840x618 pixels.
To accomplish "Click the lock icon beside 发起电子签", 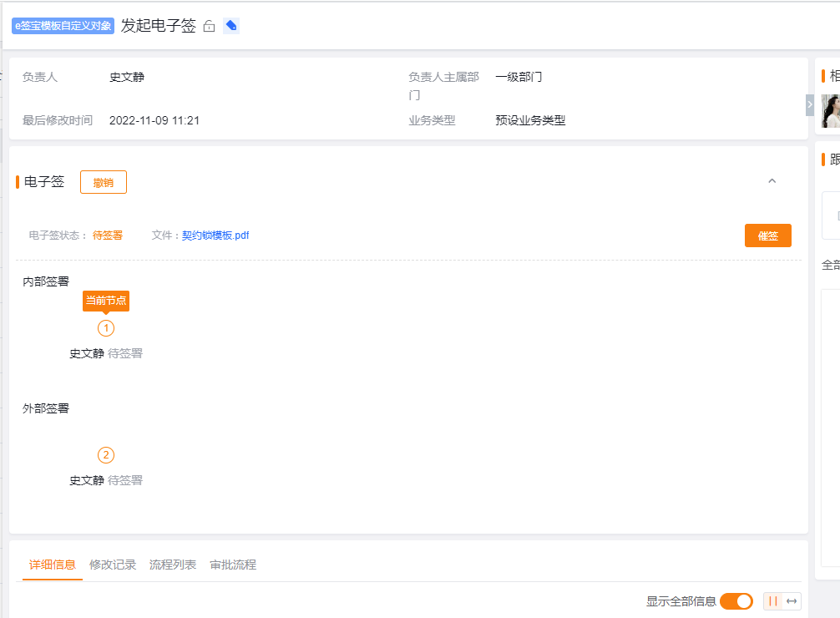I will click(x=209, y=26).
